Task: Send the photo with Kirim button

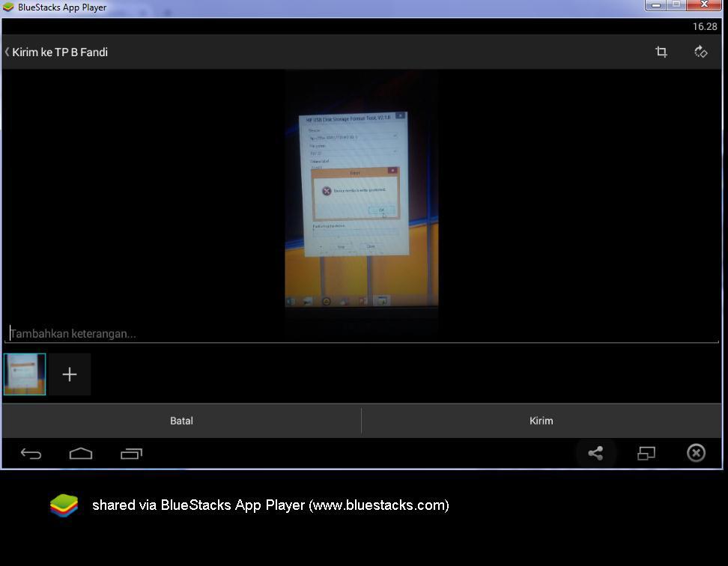Action: point(542,421)
